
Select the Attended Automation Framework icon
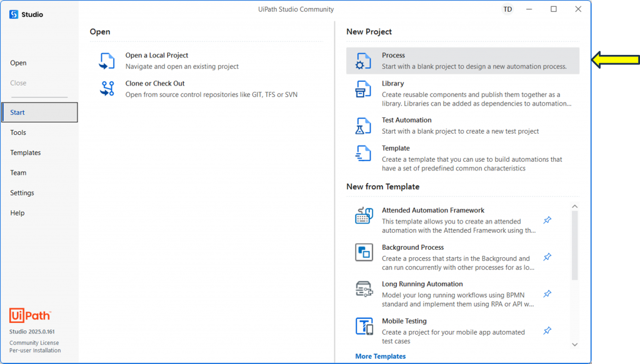(x=364, y=215)
